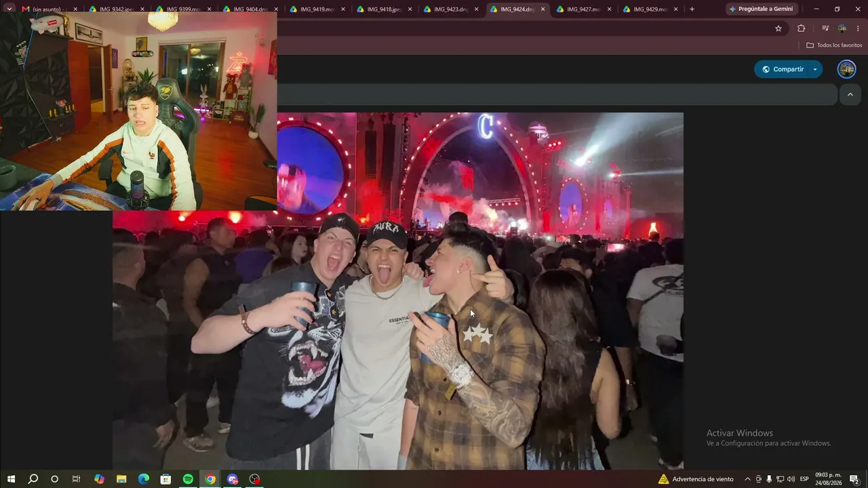Viewport: 868px width, 488px height.
Task: Click the microphone tray icon
Action: (x=769, y=479)
